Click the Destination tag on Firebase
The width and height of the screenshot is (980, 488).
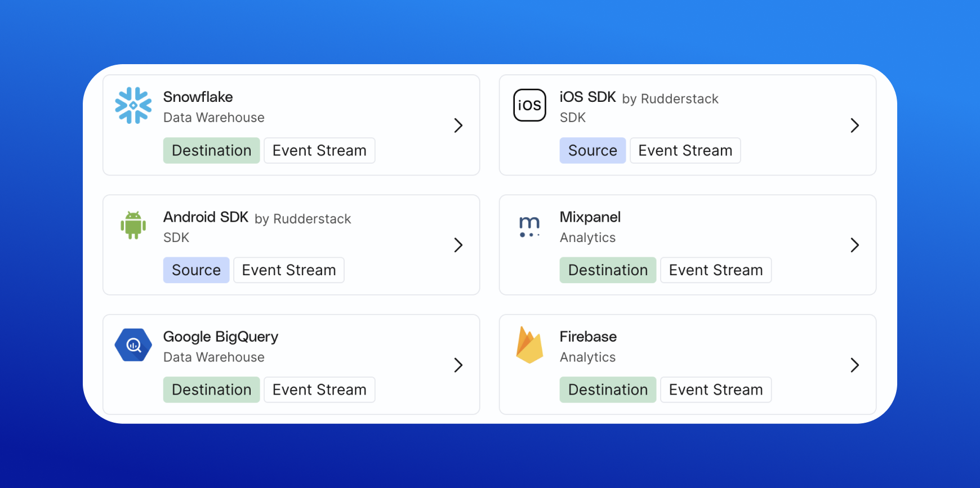[x=608, y=389]
